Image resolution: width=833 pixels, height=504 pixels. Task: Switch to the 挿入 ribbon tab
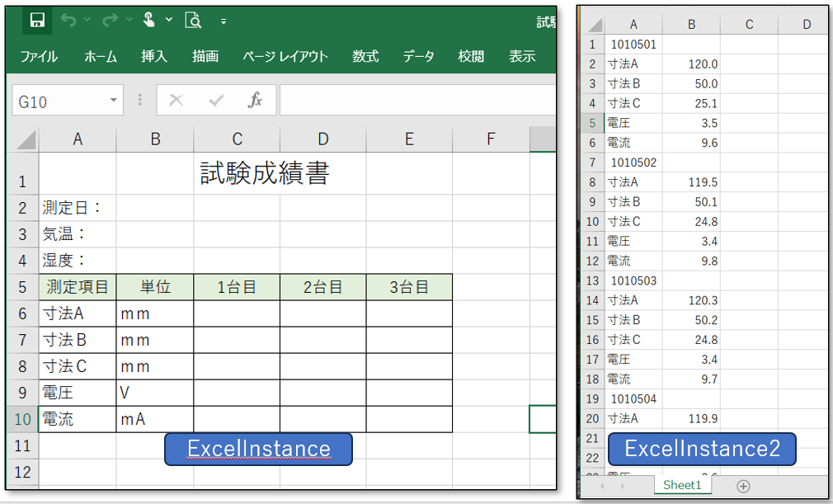coord(153,57)
